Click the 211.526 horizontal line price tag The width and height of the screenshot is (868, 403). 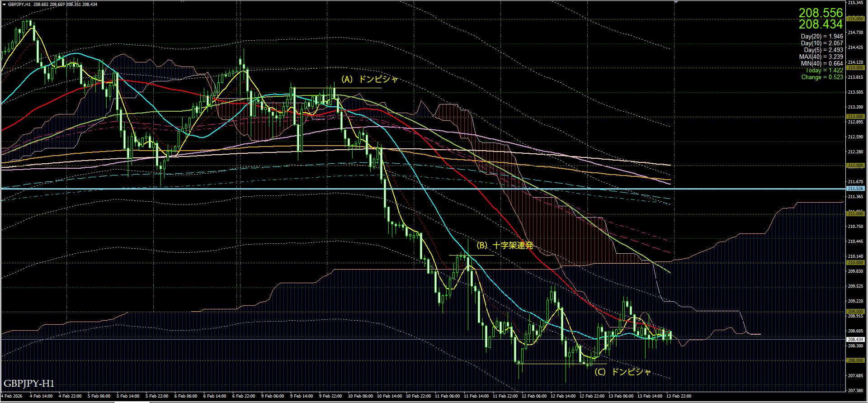[855, 188]
